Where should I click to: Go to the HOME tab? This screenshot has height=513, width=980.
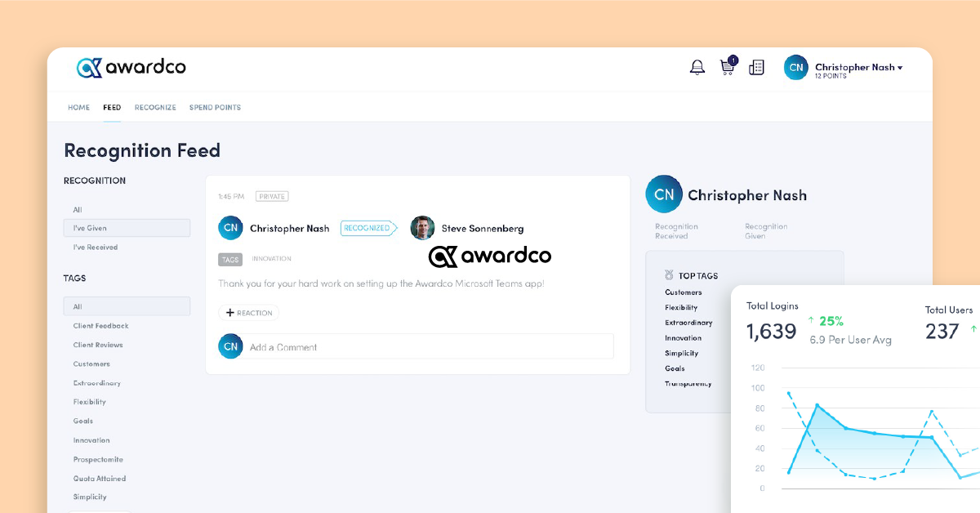[79, 108]
